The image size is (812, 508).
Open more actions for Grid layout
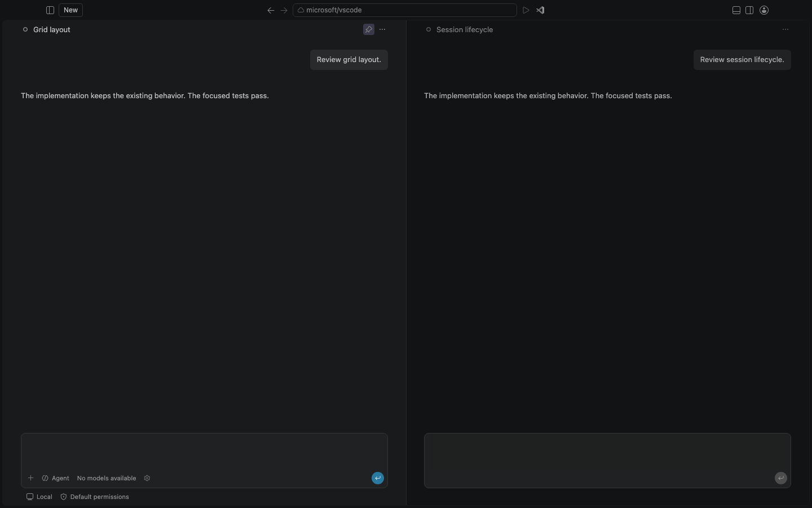[x=382, y=29]
